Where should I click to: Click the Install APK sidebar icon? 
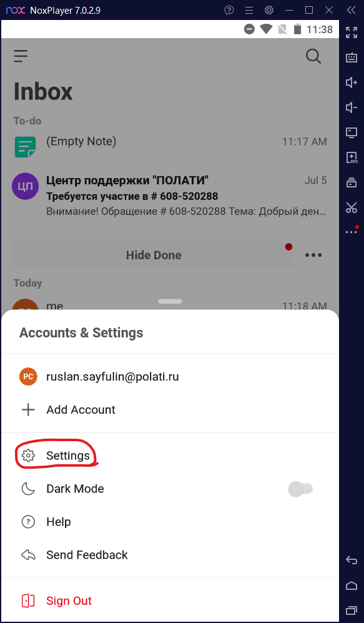pyautogui.click(x=352, y=157)
